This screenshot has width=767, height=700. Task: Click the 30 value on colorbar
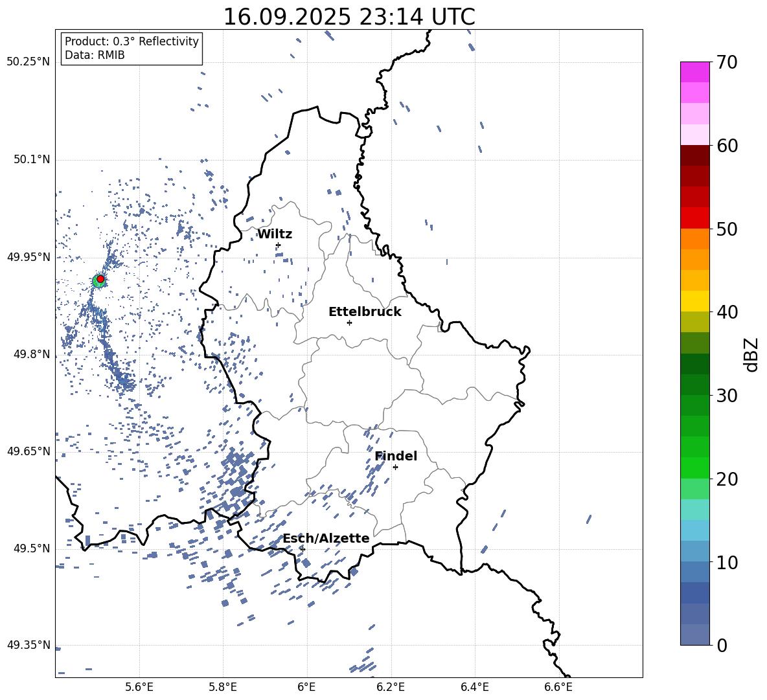pos(727,395)
